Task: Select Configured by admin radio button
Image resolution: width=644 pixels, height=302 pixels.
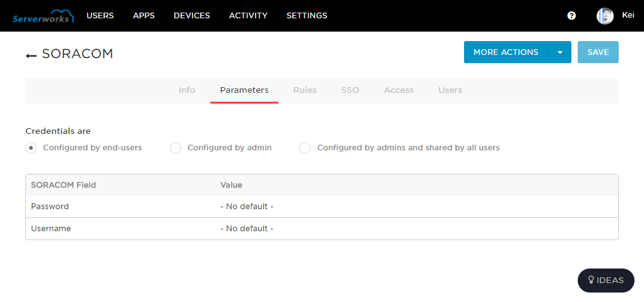Action: pyautogui.click(x=176, y=148)
